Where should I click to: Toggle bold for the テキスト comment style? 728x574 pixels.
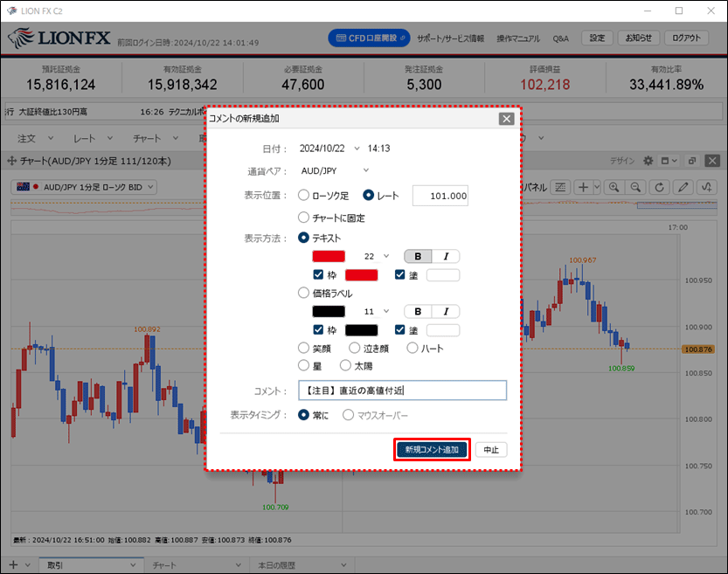[x=418, y=256]
